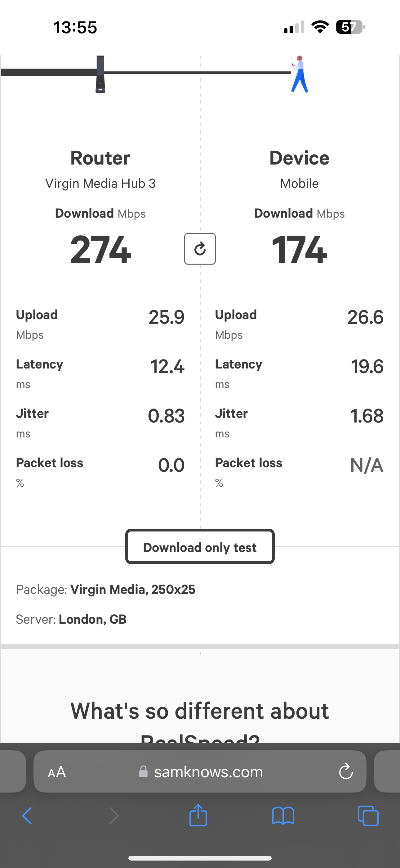Tap the Safari forward arrow
The image size is (400, 868).
coord(114,816)
